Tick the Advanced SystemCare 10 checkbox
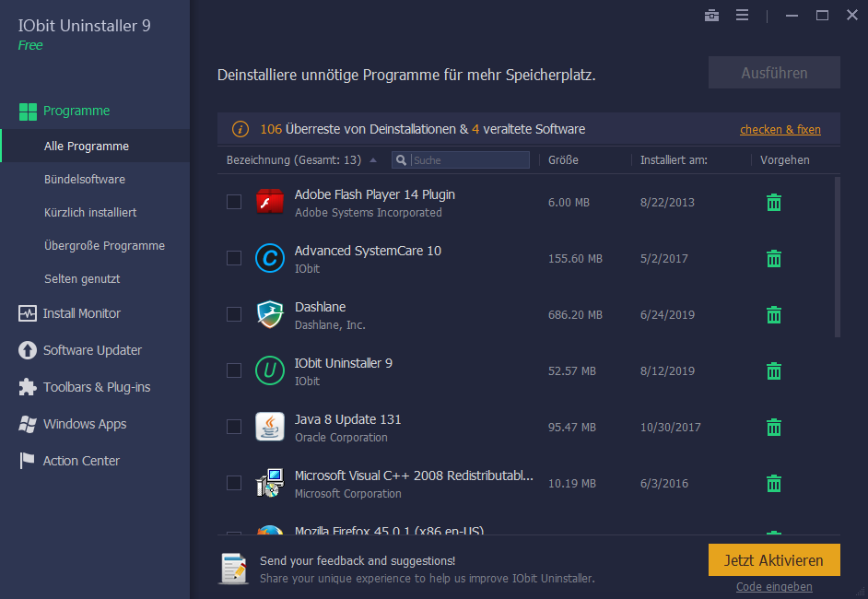This screenshot has height=599, width=868. pos(234,258)
